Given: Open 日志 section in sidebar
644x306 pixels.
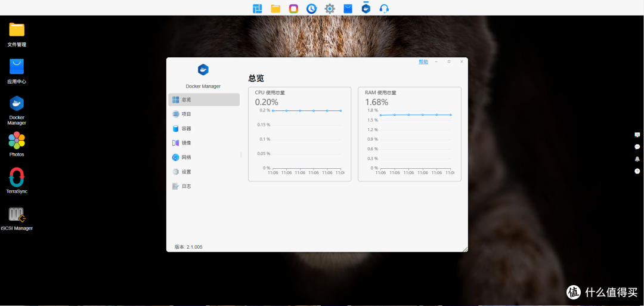Looking at the screenshot, I should [204, 186].
